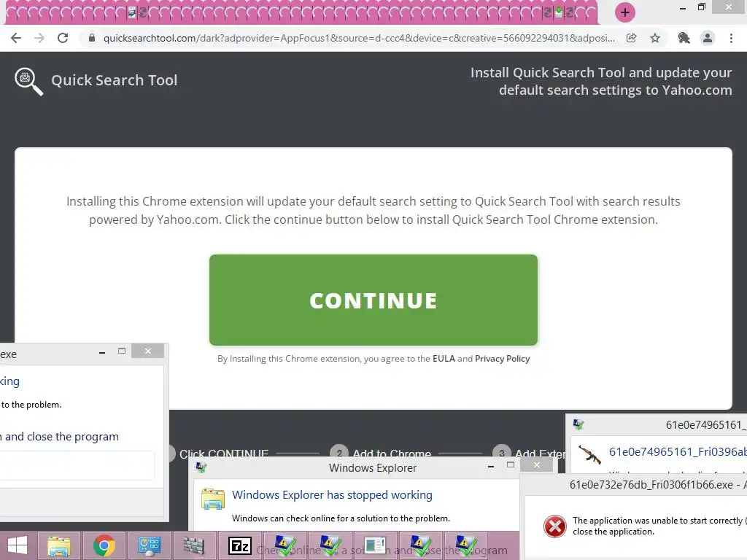This screenshot has width=747, height=560.
Task: Open the Windows Start menu
Action: click(18, 545)
